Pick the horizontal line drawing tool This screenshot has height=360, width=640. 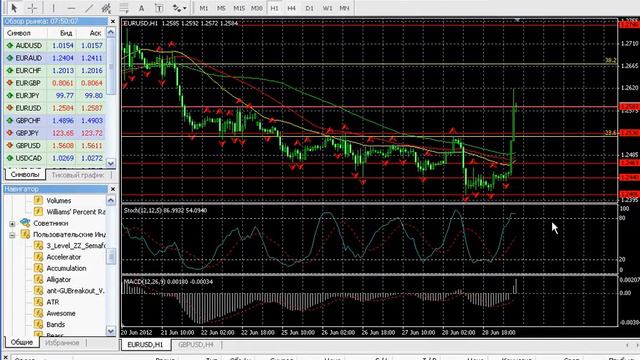pyautogui.click(x=71, y=8)
